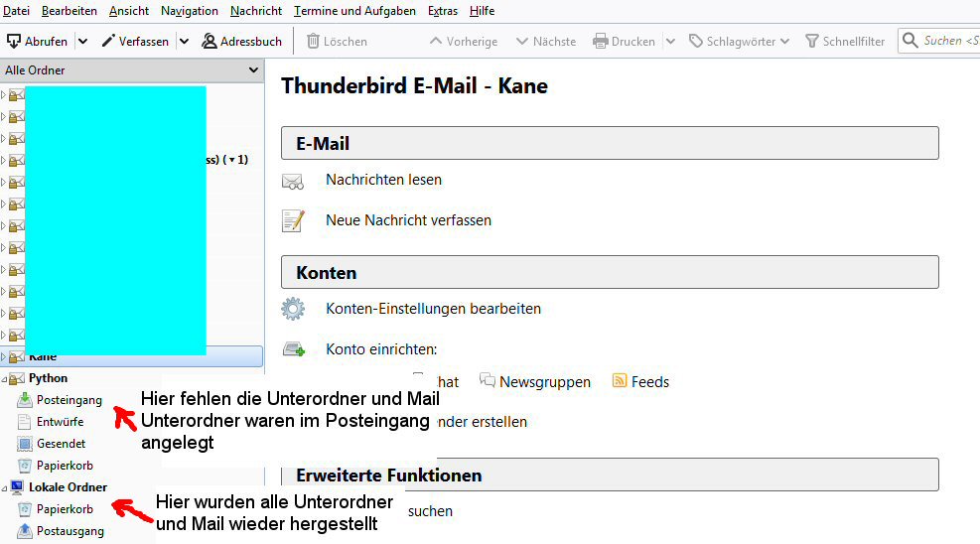Toggle the Schnellfilter bar
Screen dimensions: 980x544
click(x=845, y=42)
